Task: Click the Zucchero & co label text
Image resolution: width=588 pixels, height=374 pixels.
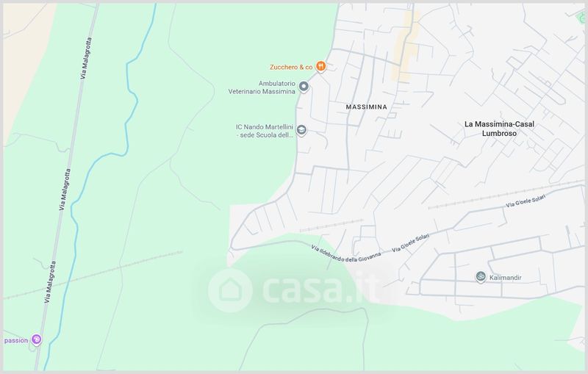Action: pyautogui.click(x=291, y=67)
